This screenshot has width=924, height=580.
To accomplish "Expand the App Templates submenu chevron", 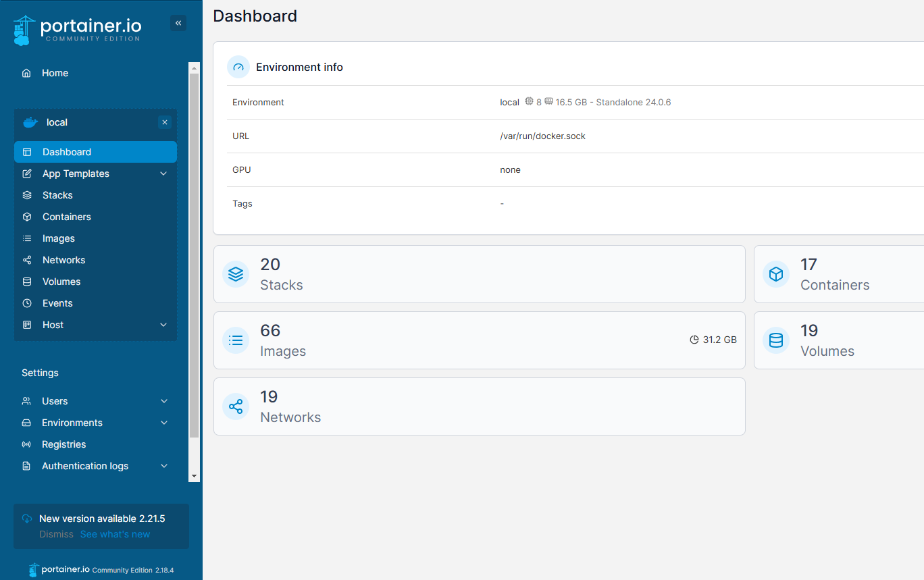I will tap(163, 174).
